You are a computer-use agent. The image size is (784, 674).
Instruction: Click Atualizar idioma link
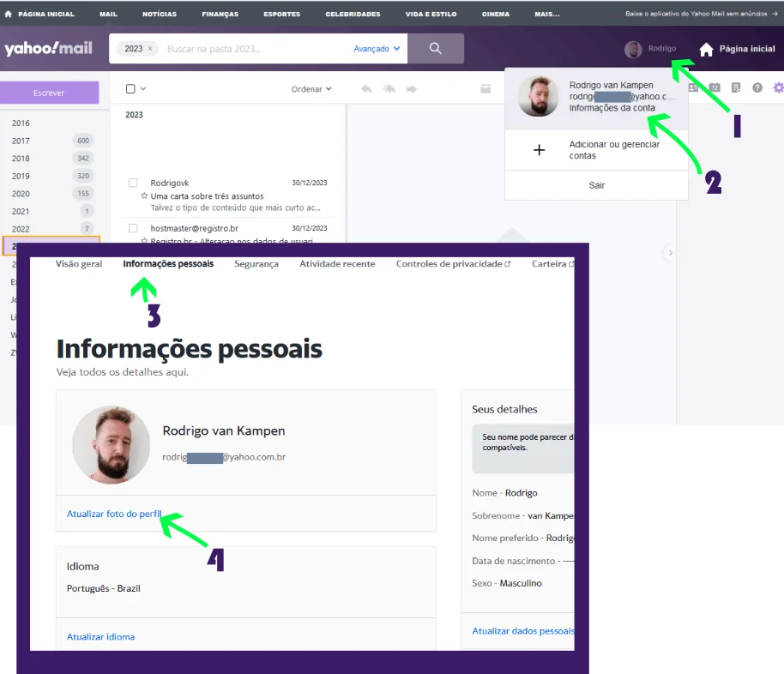(x=100, y=636)
